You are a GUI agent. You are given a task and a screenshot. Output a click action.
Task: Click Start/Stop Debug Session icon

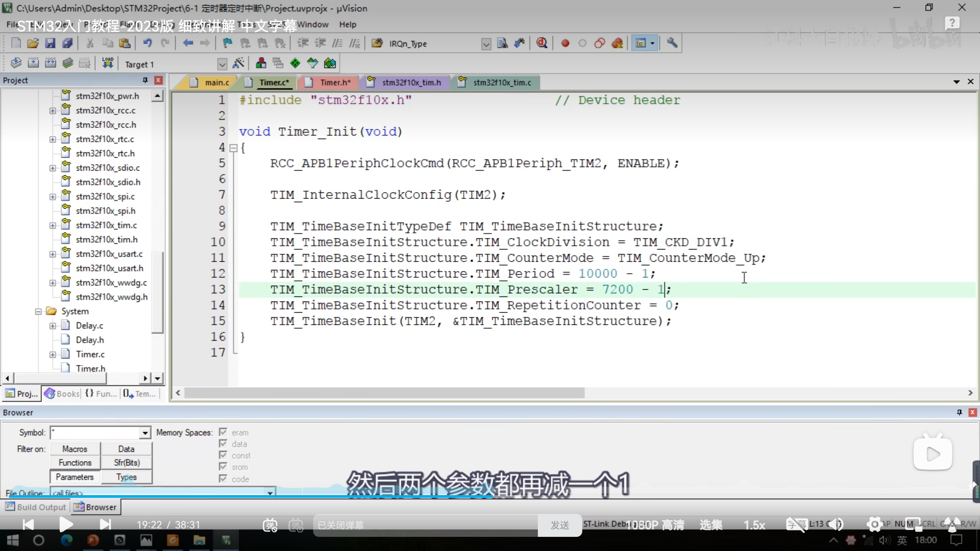[541, 43]
